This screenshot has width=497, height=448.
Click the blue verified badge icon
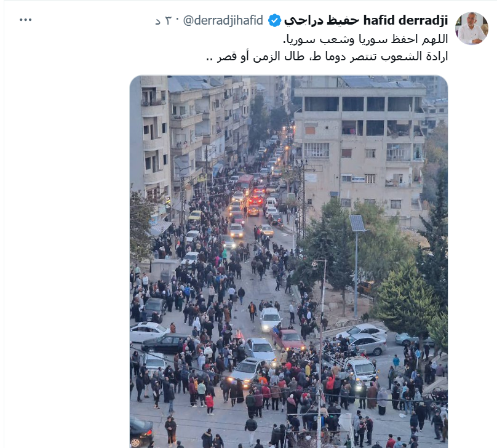(x=274, y=20)
